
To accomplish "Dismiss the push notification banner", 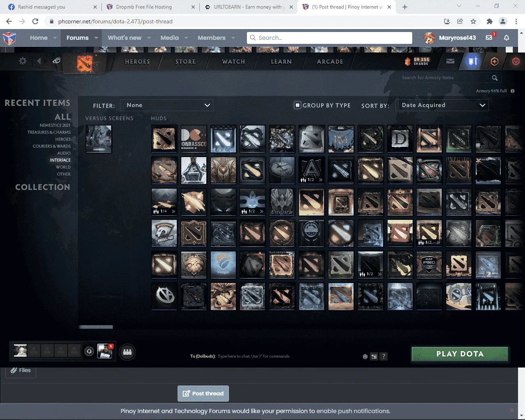I will pos(511,411).
